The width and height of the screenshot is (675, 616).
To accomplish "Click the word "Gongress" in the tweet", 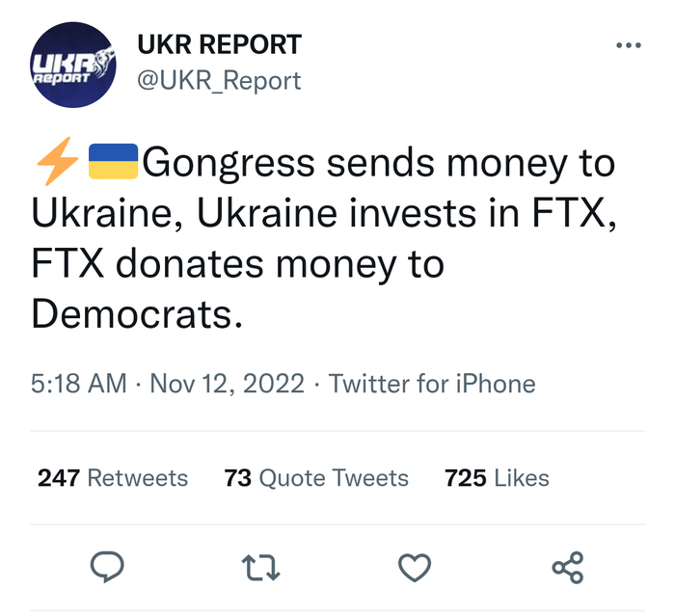I will click(x=228, y=164).
